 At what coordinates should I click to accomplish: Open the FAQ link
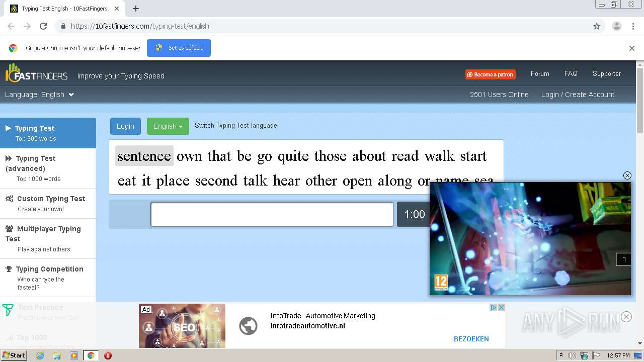571,73
